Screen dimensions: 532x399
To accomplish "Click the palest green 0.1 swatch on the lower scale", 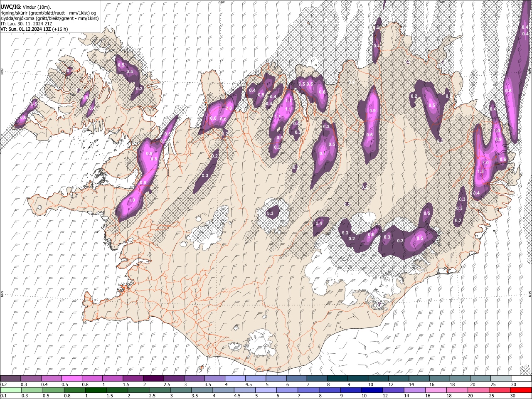I will tap(10, 390).
